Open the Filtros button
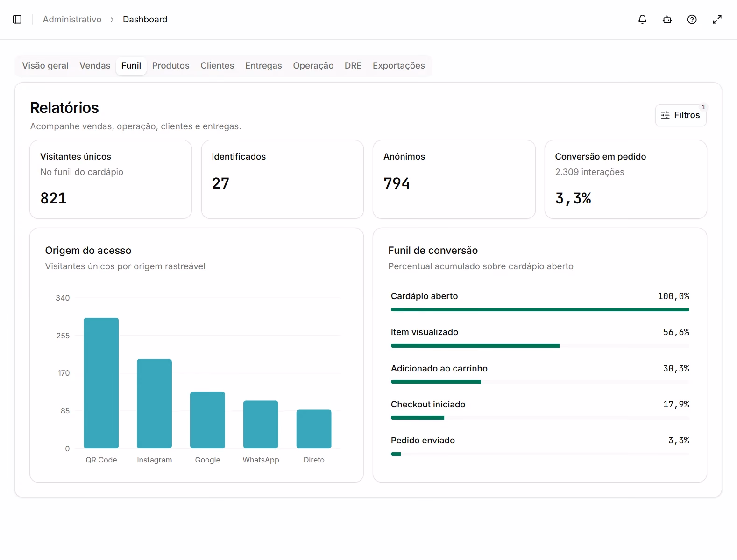Viewport: 737px width, 560px height. (x=680, y=115)
